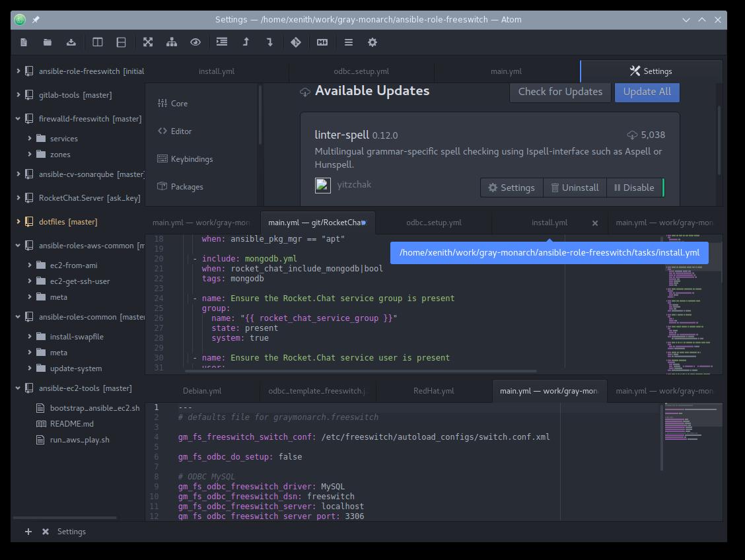
Task: Click the X icon in the status bar
Action: pyautogui.click(x=46, y=532)
